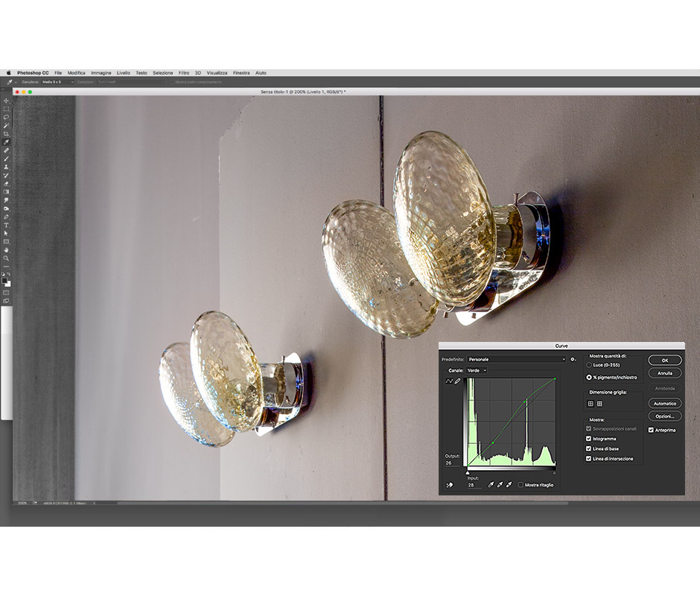Enable the Mostra ritaglio checkbox
700x596 pixels.
[x=521, y=484]
